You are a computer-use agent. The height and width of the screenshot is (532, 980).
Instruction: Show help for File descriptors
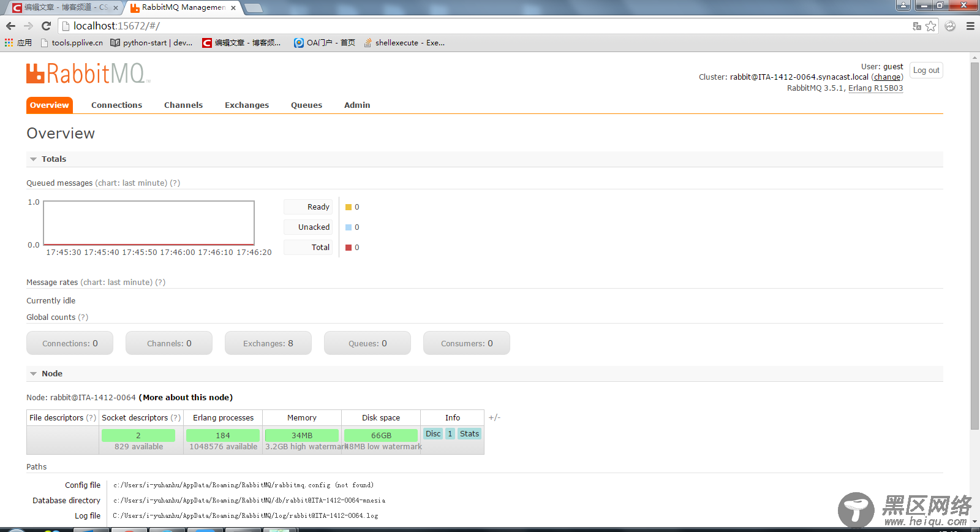(x=91, y=417)
